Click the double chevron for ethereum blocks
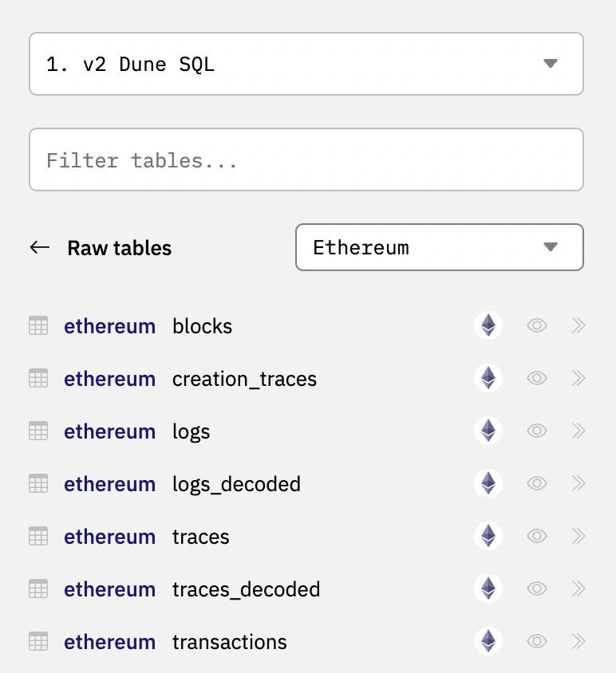Viewport: 616px width, 673px height. pos(578,325)
